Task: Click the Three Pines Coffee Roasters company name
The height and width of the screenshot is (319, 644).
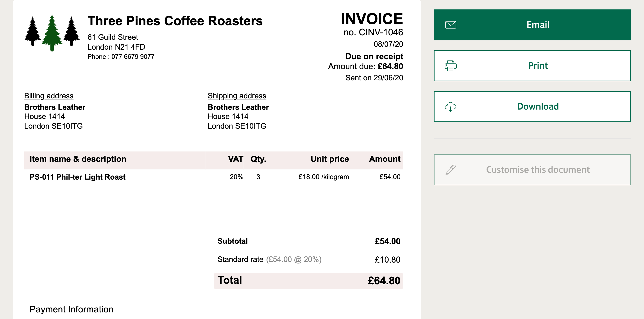Action: tap(175, 21)
